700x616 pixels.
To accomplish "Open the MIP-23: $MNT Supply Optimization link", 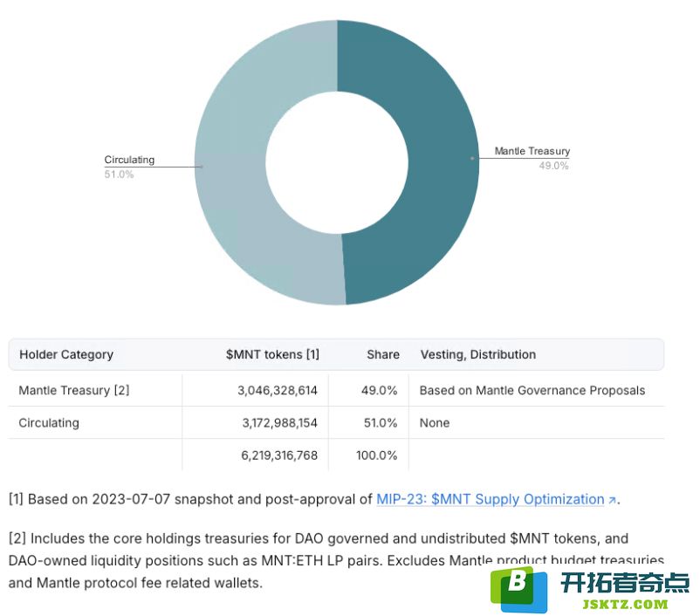I will 491,499.
